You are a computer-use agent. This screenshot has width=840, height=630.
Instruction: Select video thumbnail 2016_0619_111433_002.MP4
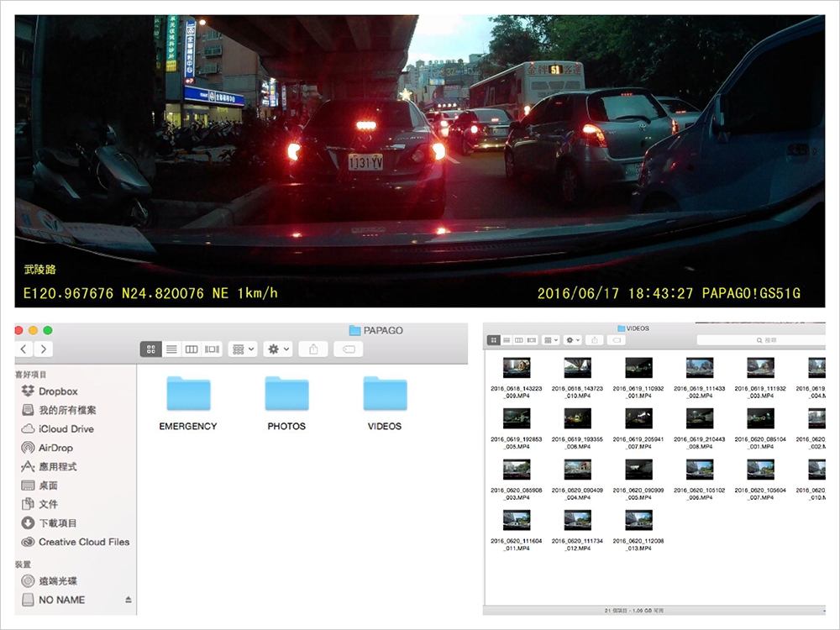tap(700, 368)
